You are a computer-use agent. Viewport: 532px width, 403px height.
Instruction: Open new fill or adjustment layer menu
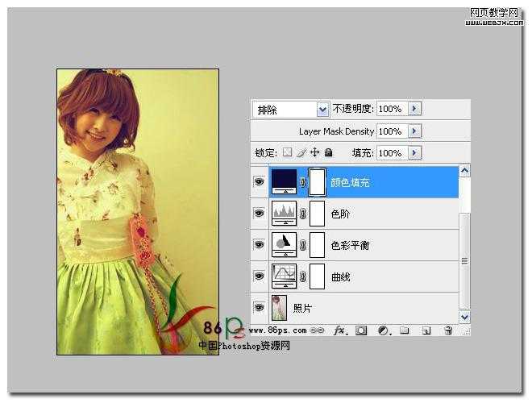tap(384, 330)
